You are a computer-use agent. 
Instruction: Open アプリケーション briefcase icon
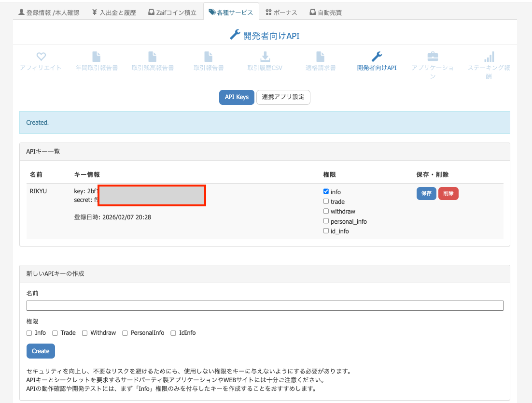pos(433,57)
